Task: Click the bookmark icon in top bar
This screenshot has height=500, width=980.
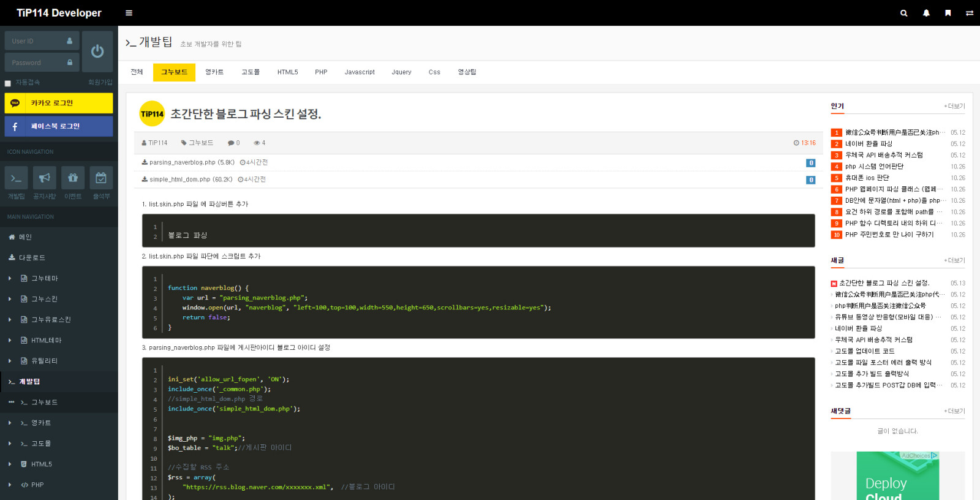Action: 948,13
